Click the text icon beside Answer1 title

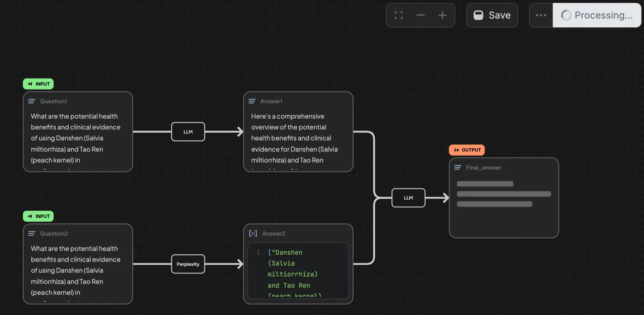point(252,101)
